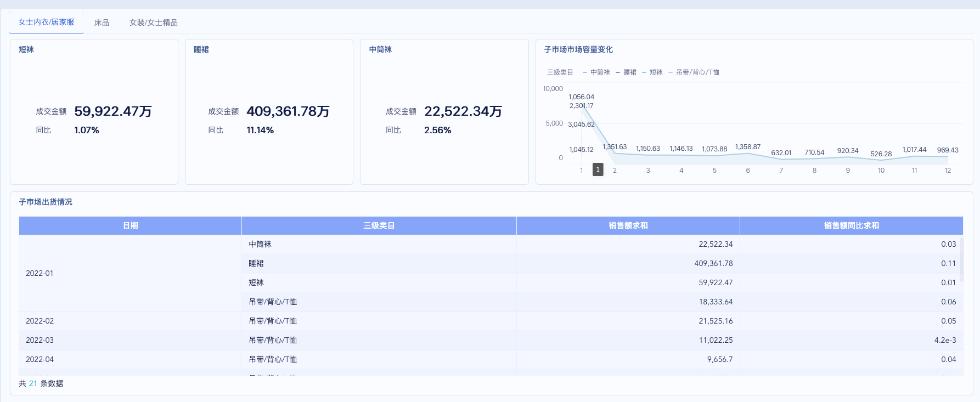Click the 409,361.78万 amount in 睡裙 card
The width and height of the screenshot is (980, 402).
[288, 111]
